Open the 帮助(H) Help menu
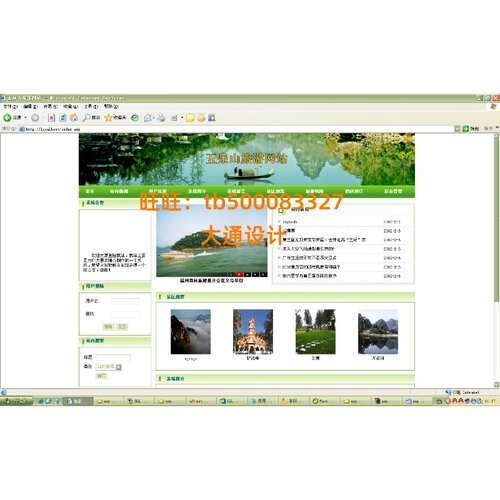500x500 pixels. tap(111, 107)
